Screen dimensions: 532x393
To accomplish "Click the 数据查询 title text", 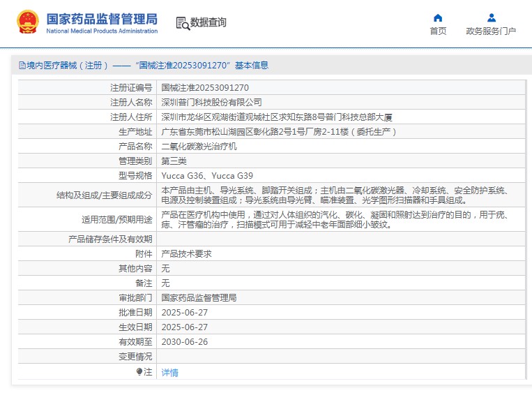I will click(208, 22).
